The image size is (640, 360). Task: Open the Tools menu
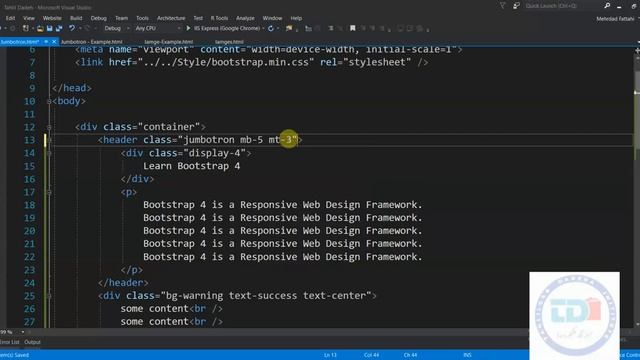[x=142, y=18]
